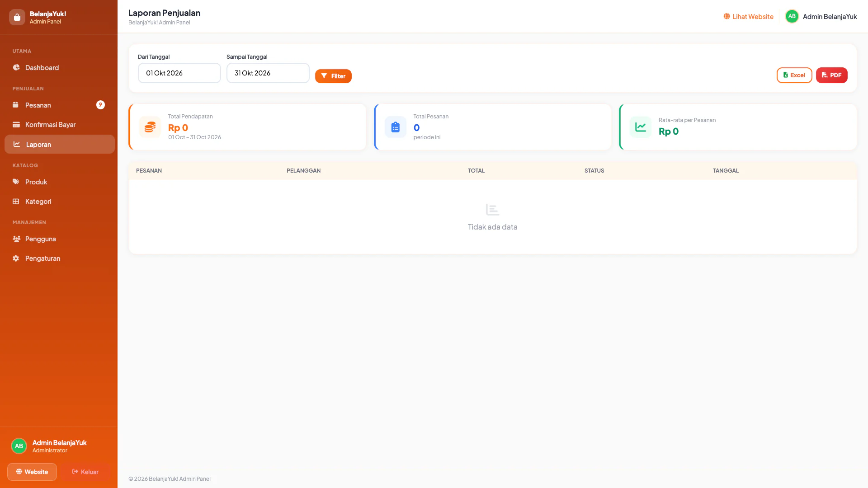Open the Dashboard menu item
Screen dimensions: 868x488
coord(60,68)
